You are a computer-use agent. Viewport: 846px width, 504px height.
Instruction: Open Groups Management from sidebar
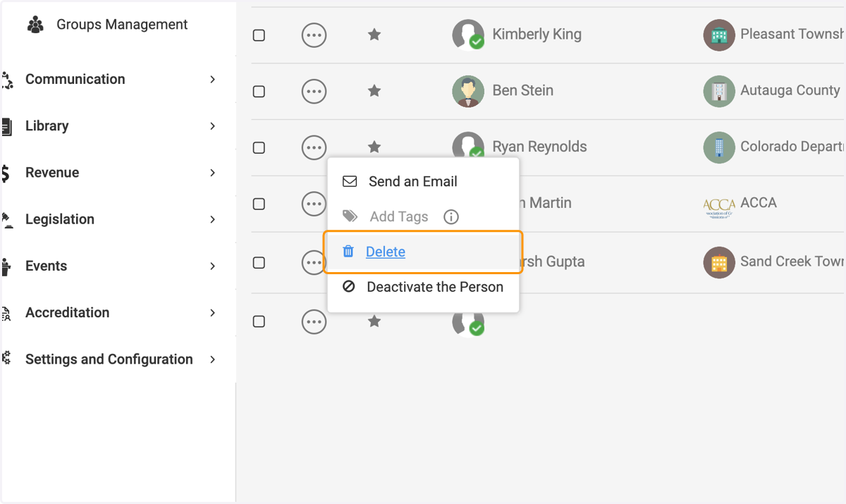(122, 25)
